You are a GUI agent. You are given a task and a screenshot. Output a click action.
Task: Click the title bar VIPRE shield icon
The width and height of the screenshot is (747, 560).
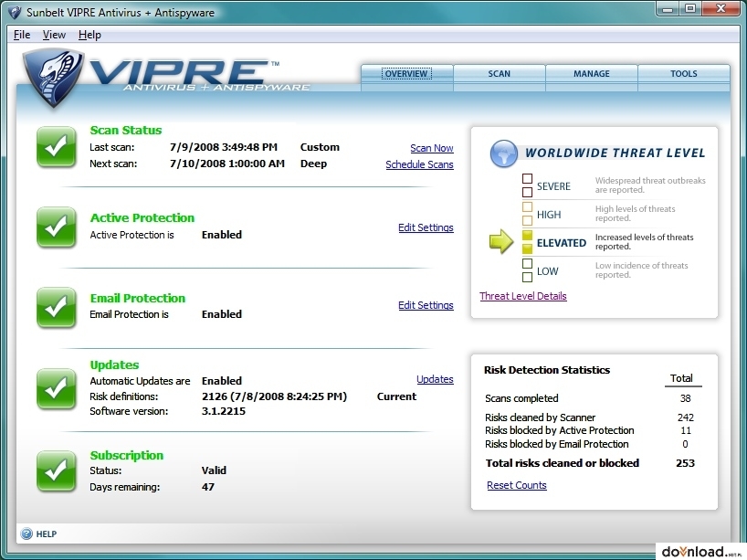coord(15,13)
